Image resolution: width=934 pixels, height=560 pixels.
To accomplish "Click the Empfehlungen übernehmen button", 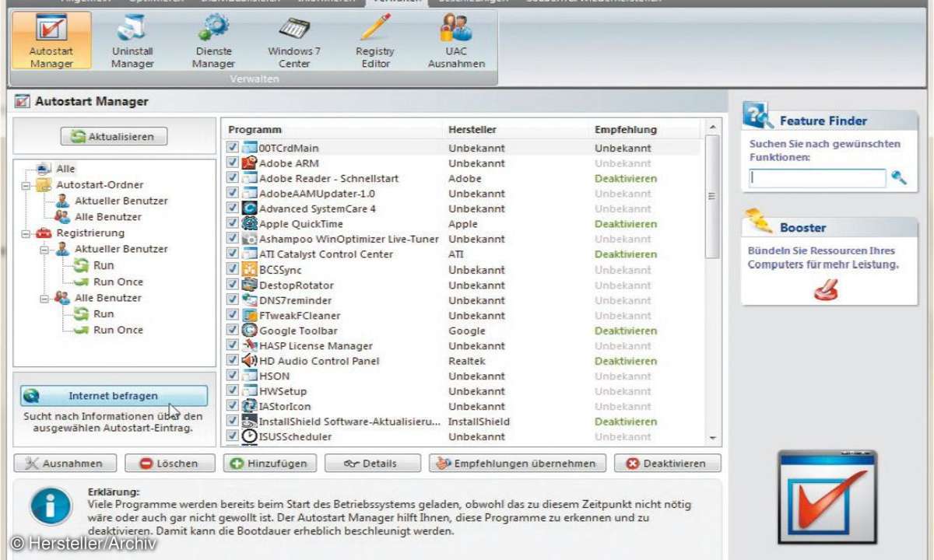I will (516, 464).
